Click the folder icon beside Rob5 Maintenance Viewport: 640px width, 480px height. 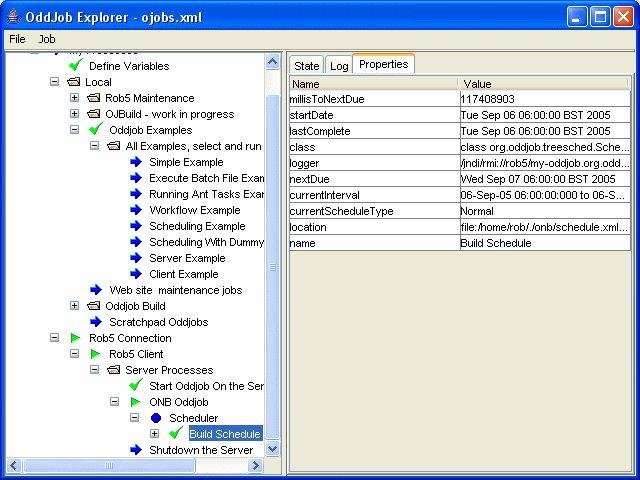point(93,98)
